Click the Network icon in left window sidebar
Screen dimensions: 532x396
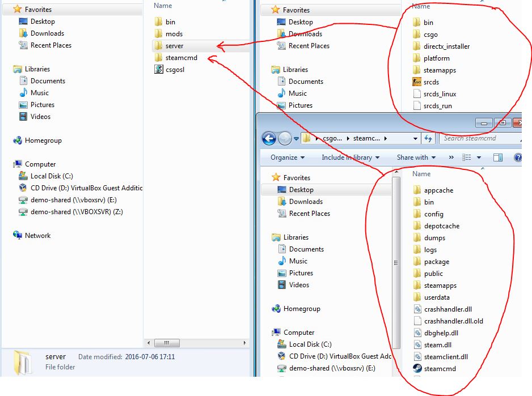point(18,235)
